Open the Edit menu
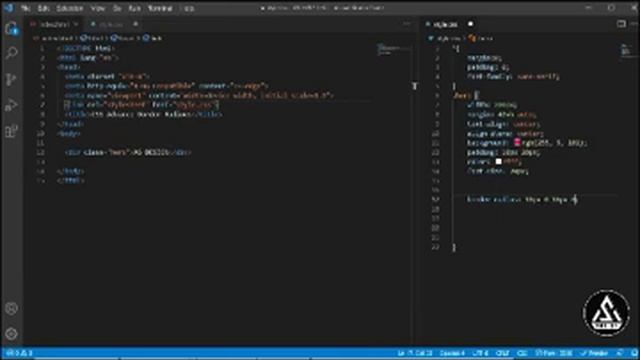The width and height of the screenshot is (640, 360). click(x=43, y=8)
